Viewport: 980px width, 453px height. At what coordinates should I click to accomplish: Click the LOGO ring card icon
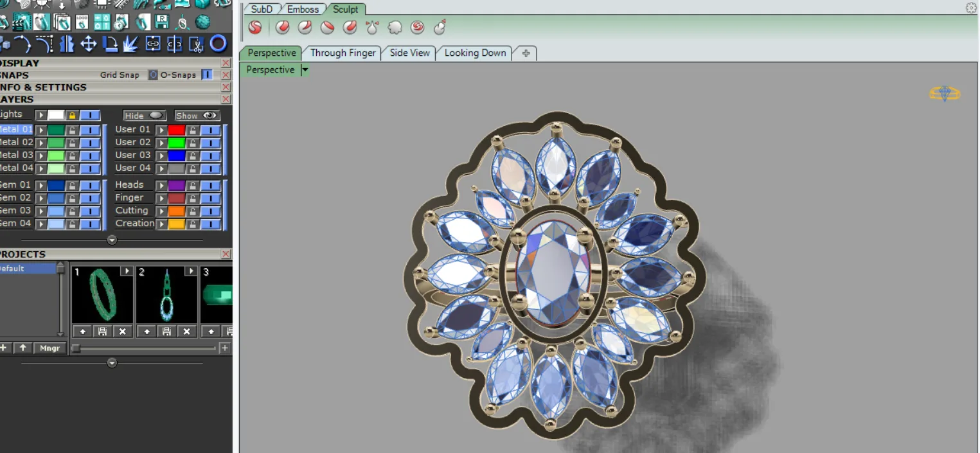(x=82, y=22)
